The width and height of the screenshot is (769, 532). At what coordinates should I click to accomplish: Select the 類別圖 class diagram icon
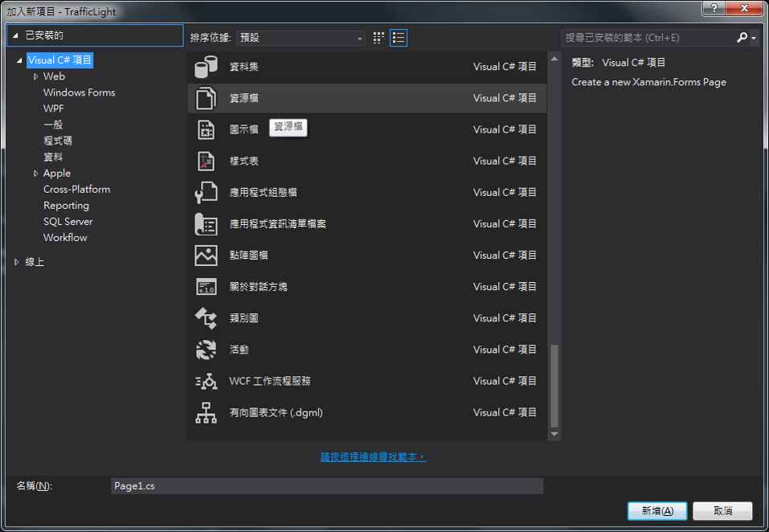pyautogui.click(x=206, y=318)
